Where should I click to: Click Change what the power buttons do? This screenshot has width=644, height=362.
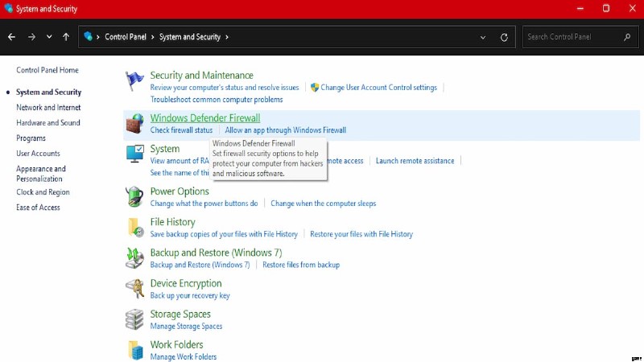pos(204,204)
